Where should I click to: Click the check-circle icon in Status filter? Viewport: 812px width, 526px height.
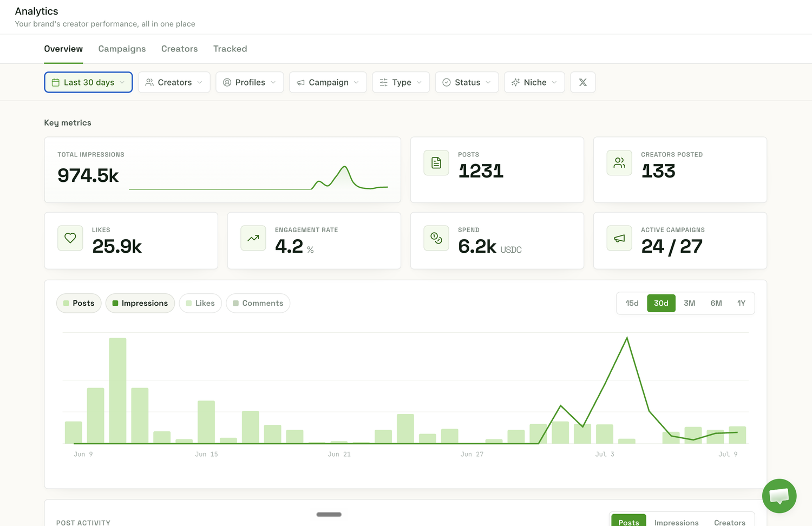447,82
